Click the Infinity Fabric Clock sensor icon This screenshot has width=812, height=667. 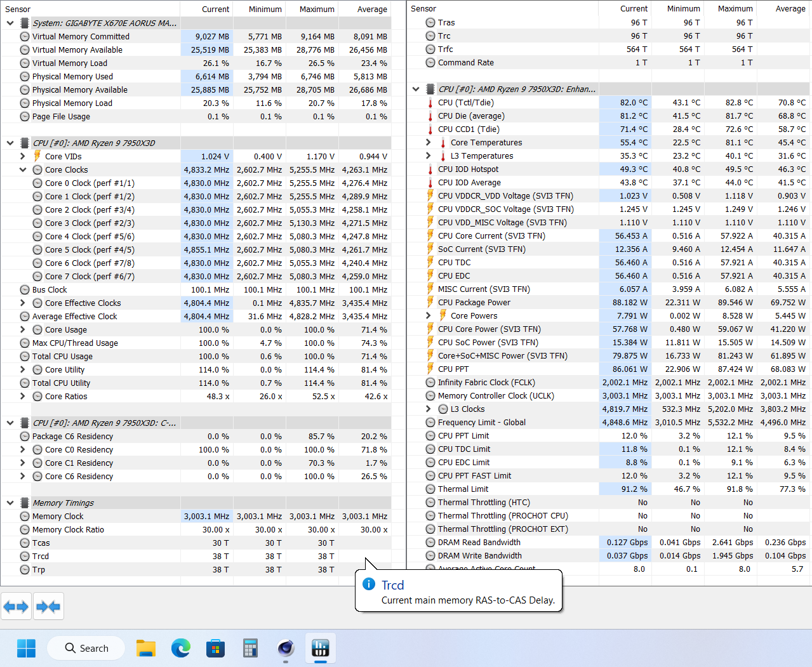pos(430,383)
